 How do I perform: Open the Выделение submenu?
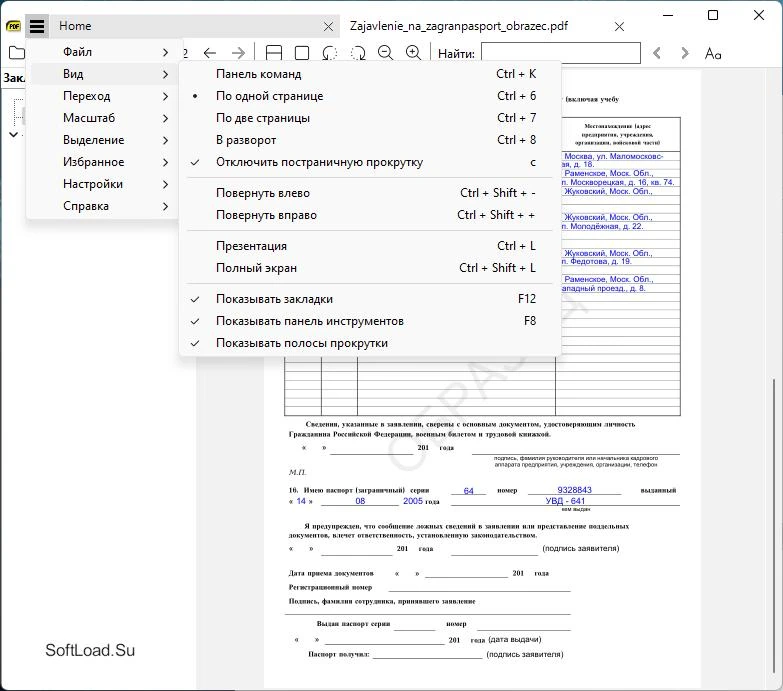point(102,140)
